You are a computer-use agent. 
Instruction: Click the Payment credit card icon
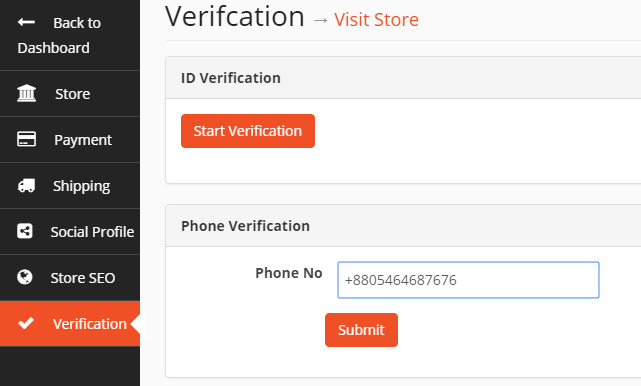point(26,139)
